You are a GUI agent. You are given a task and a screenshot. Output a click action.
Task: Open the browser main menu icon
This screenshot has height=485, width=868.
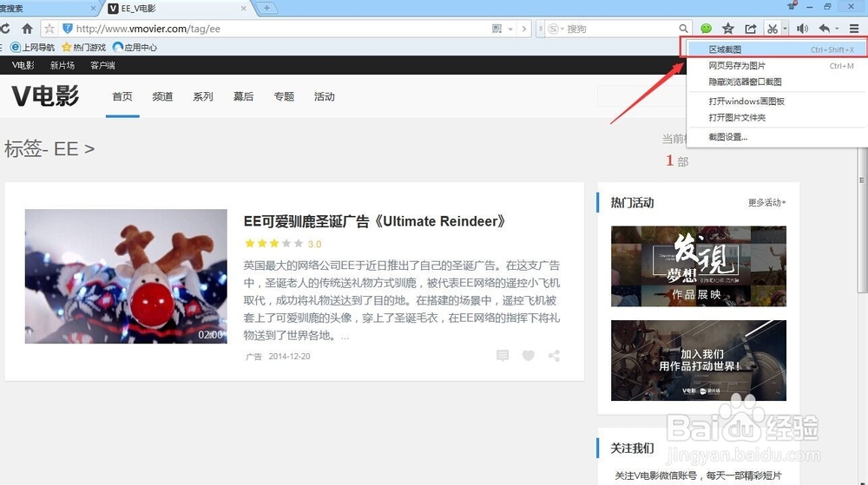pyautogui.click(x=854, y=29)
